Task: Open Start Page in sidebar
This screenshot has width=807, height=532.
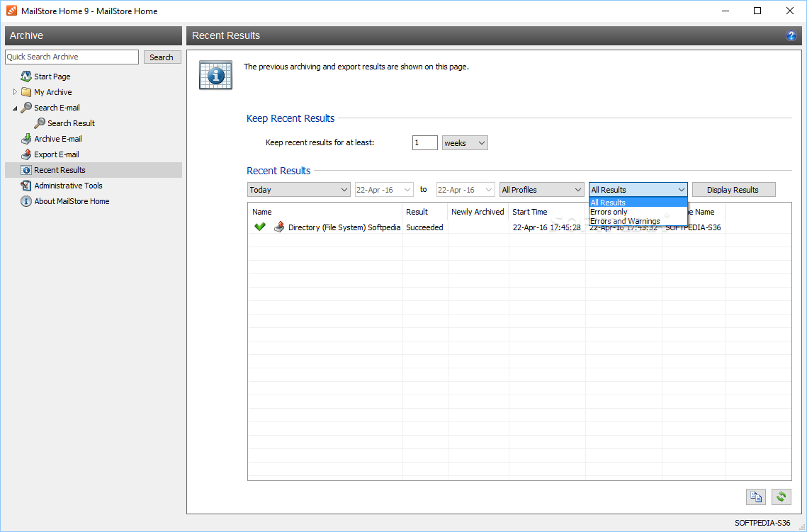Action: click(52, 77)
